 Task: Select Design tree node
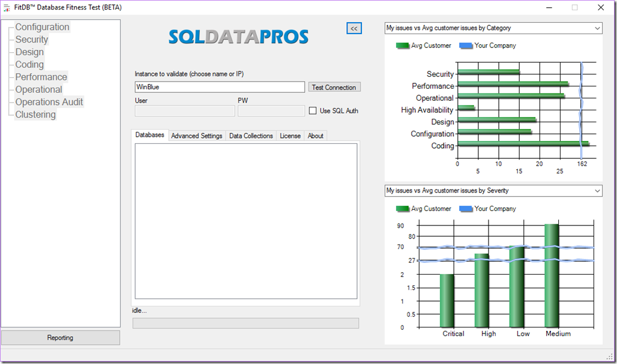29,52
